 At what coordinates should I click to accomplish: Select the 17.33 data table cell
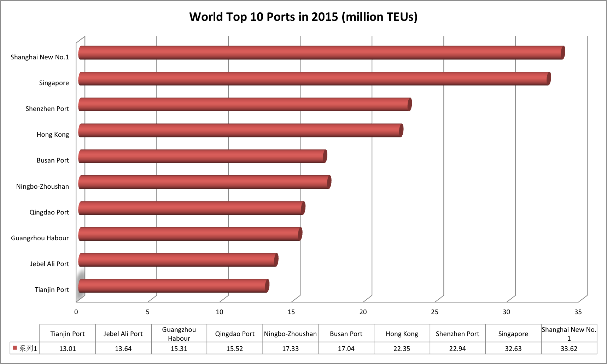290,348
